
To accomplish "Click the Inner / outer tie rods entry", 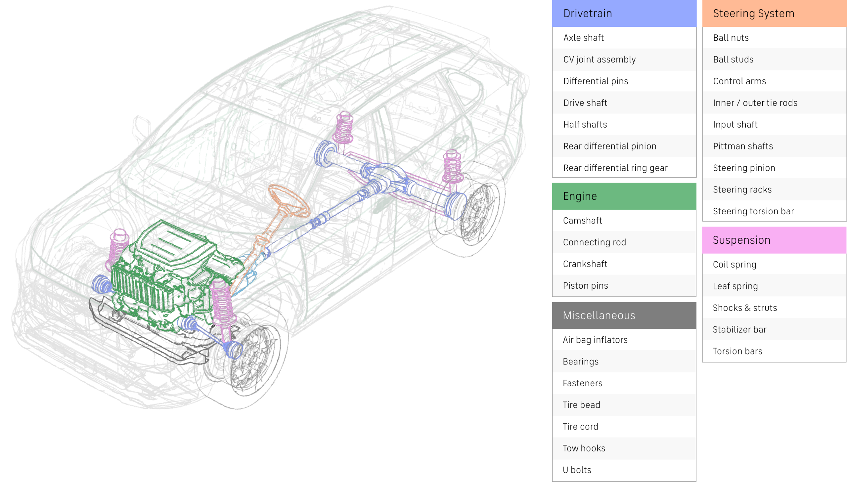I will (x=774, y=103).
